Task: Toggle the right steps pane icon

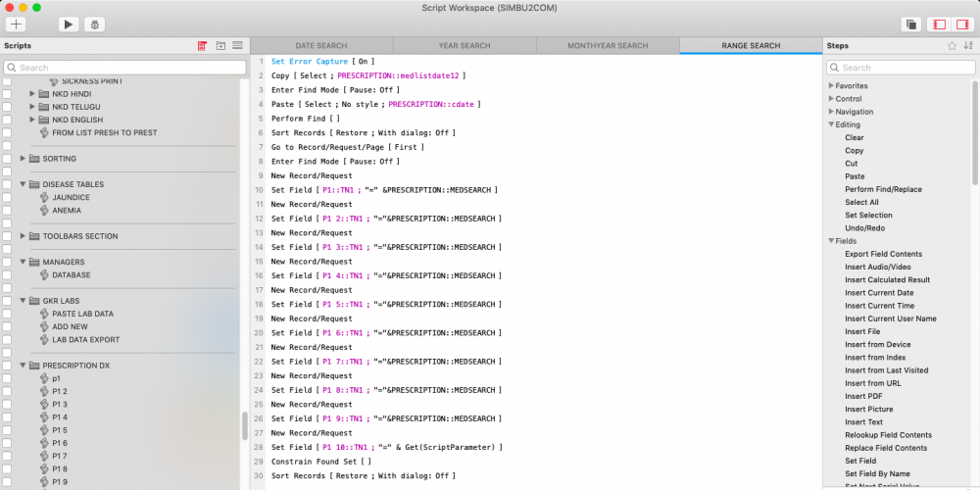Action: coord(961,24)
